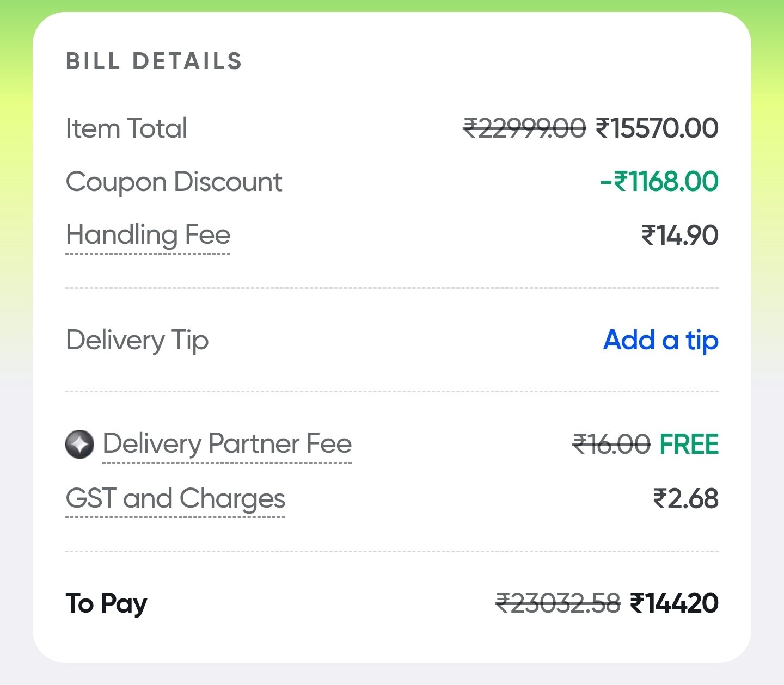Screen dimensions: 784x685
Task: Click the BILL DETAILS heading
Action: point(154,61)
